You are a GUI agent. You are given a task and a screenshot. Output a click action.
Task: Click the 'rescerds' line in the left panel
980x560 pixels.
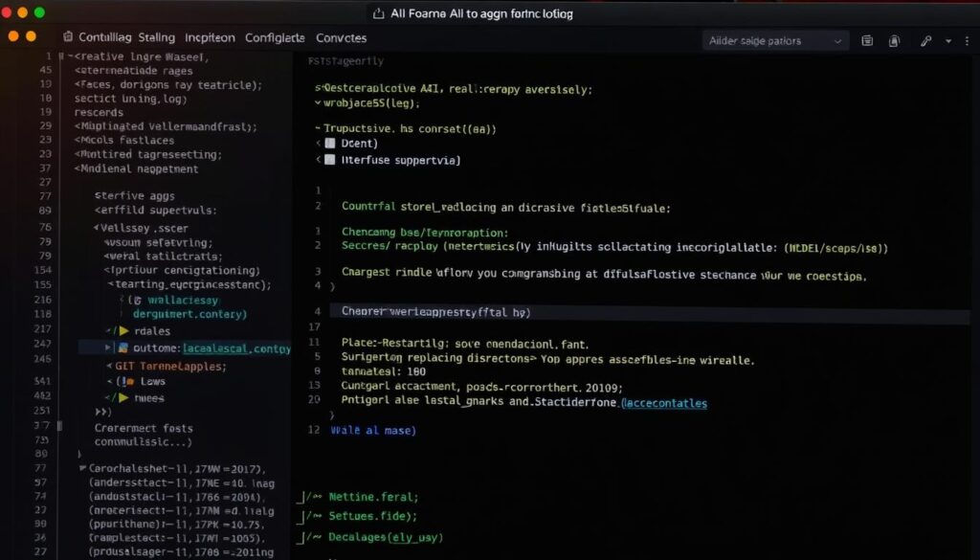click(x=99, y=113)
